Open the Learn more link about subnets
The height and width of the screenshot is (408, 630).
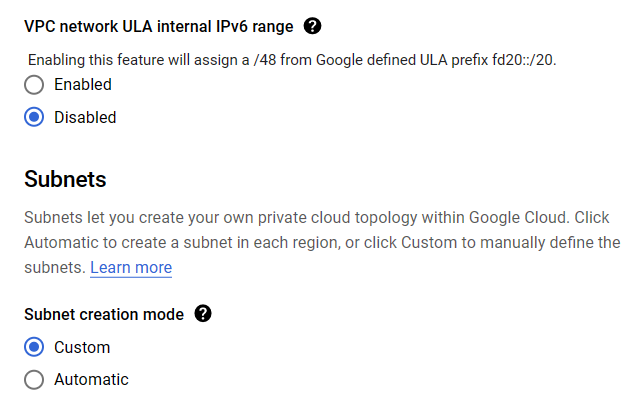click(x=131, y=268)
